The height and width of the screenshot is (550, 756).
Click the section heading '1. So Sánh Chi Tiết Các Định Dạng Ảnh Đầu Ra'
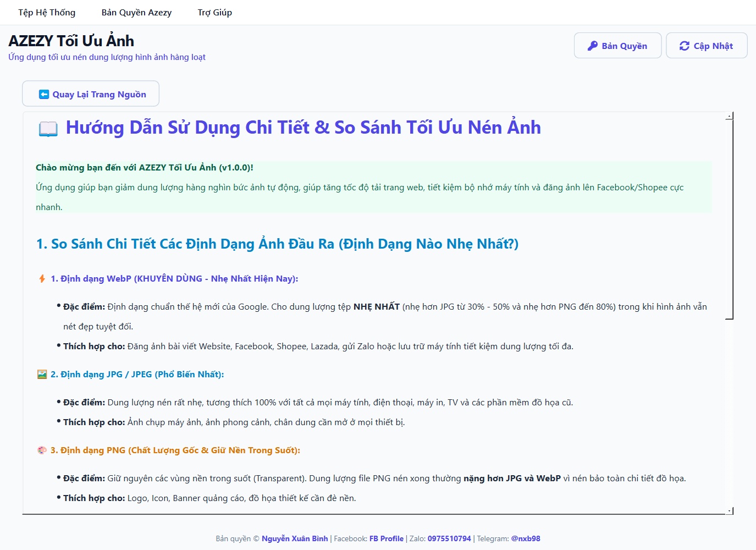[277, 244]
